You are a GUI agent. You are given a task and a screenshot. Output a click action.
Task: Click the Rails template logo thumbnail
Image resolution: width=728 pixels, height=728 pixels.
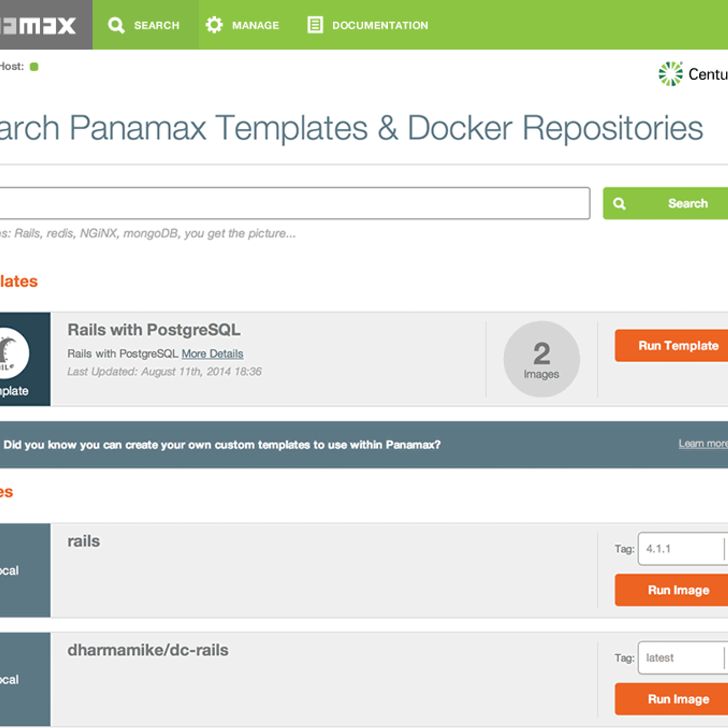pos(14,353)
